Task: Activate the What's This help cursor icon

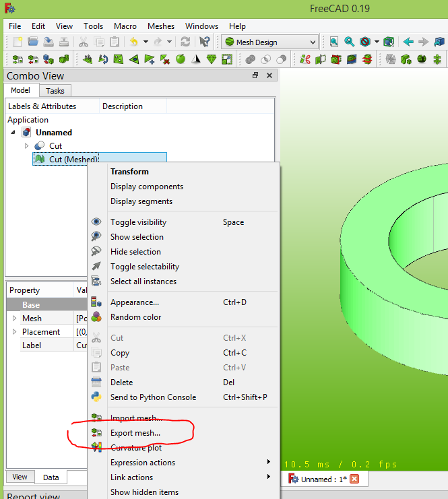Action: pyautogui.click(x=204, y=42)
